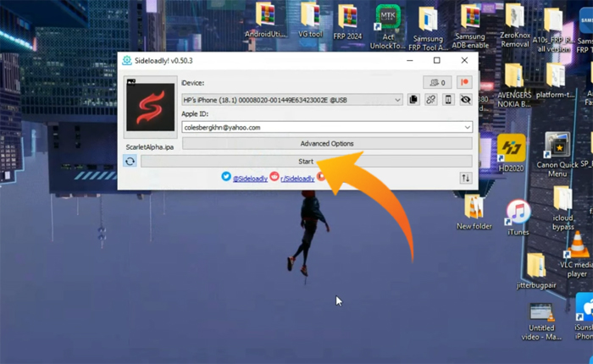
Task: Open the iDevice selection dropdown
Action: tap(292, 100)
